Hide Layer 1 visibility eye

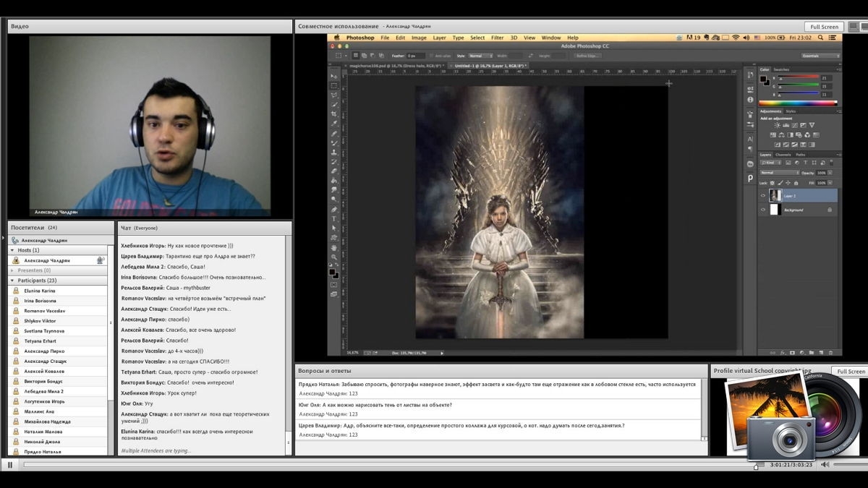click(x=763, y=195)
